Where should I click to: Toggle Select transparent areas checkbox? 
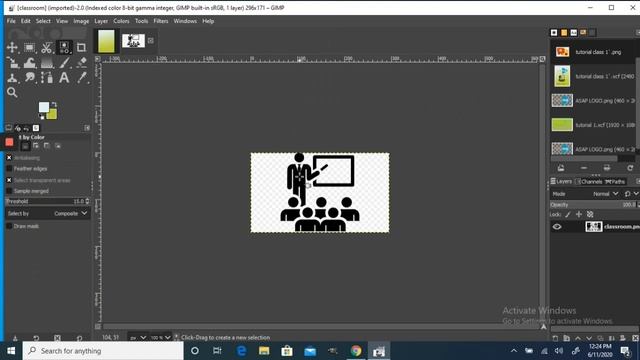(9, 180)
